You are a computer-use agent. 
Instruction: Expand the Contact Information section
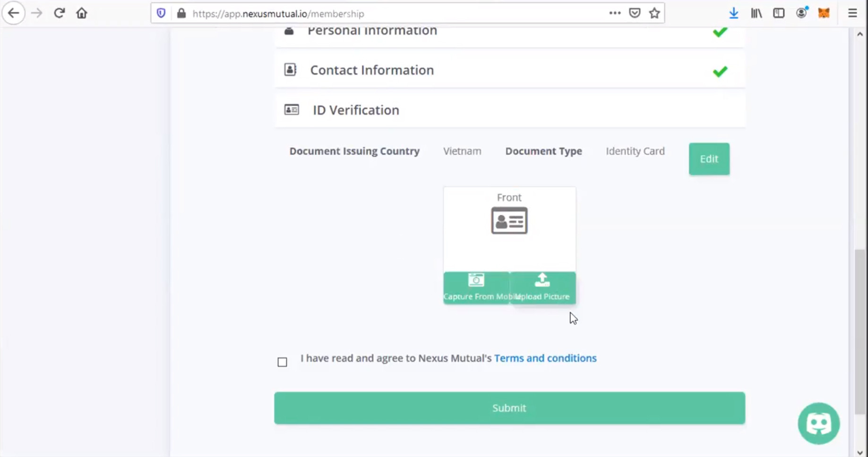pyautogui.click(x=509, y=70)
